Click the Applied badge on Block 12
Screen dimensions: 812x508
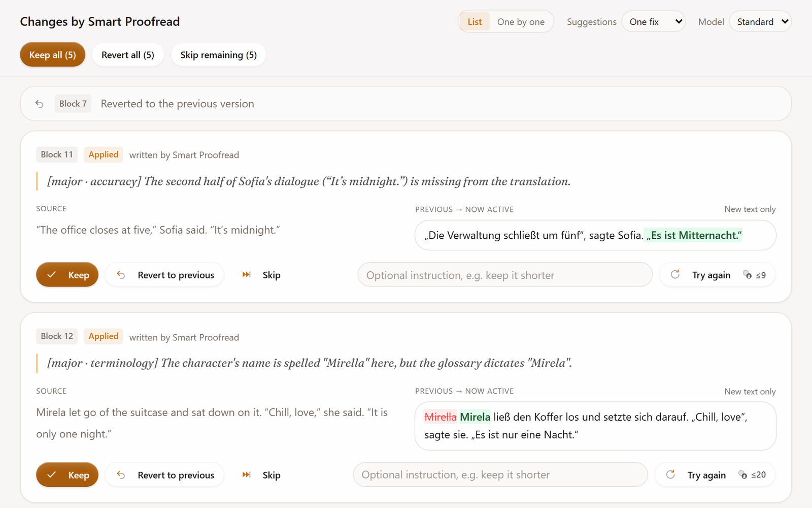(104, 336)
